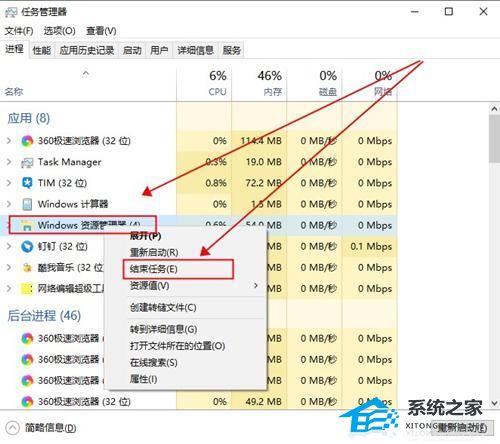This screenshot has height=444, width=500.
Task: Click the 酷我音乐 app icon
Action: [x=27, y=267]
